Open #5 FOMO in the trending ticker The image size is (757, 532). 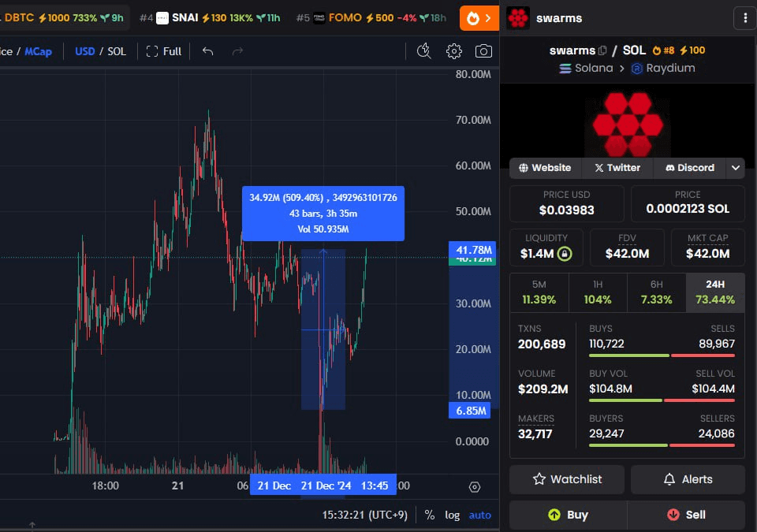click(x=371, y=18)
